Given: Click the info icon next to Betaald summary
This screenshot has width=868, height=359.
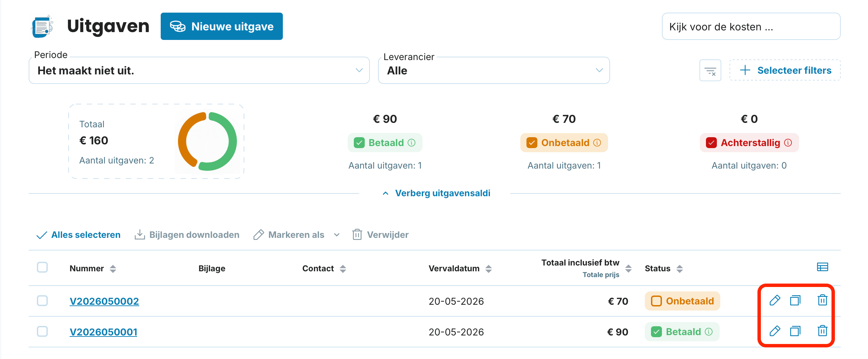Looking at the screenshot, I should (412, 143).
